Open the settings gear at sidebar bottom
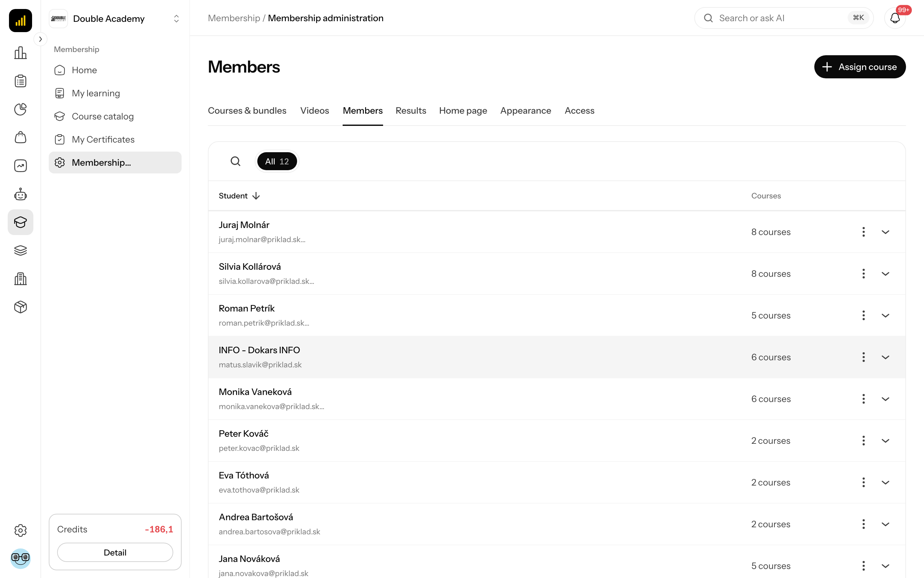This screenshot has width=924, height=578. pos(20,530)
